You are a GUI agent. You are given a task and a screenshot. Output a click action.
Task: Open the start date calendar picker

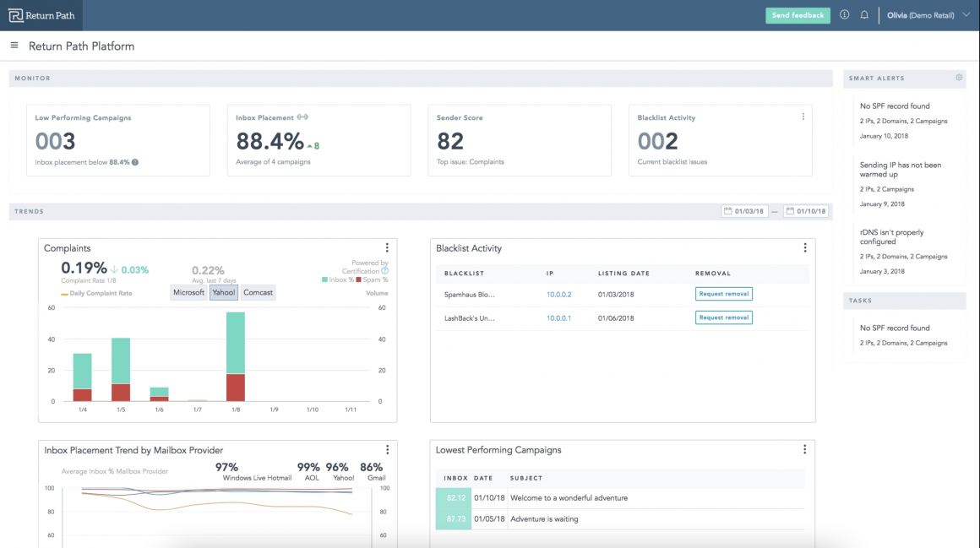(x=744, y=211)
